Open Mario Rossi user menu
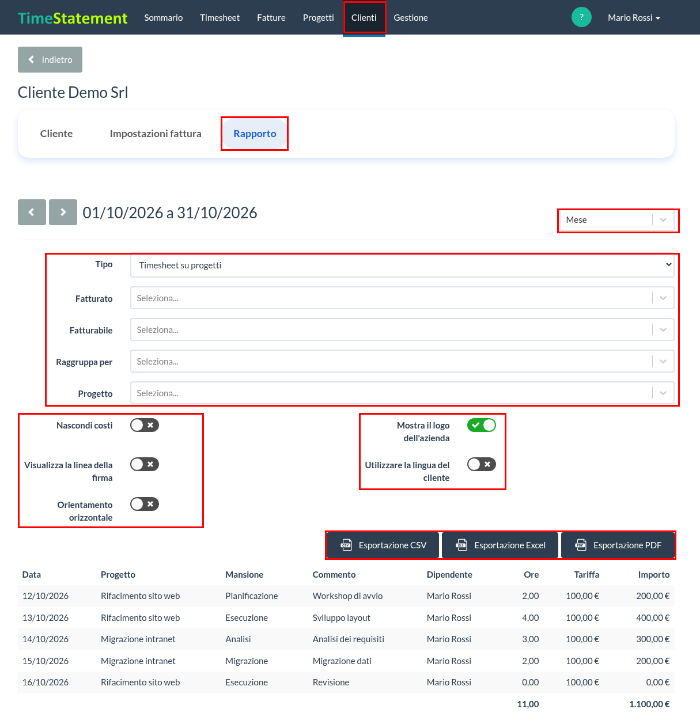Viewport: 700px width, 728px height. click(634, 18)
